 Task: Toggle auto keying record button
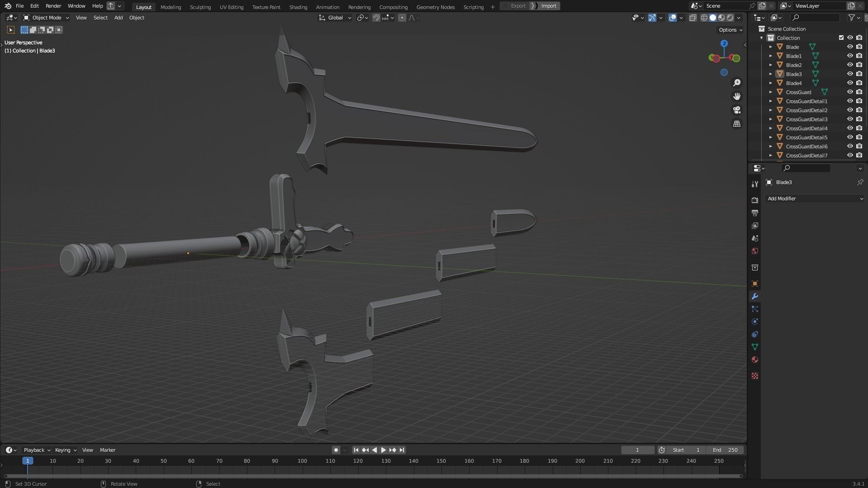tap(336, 450)
